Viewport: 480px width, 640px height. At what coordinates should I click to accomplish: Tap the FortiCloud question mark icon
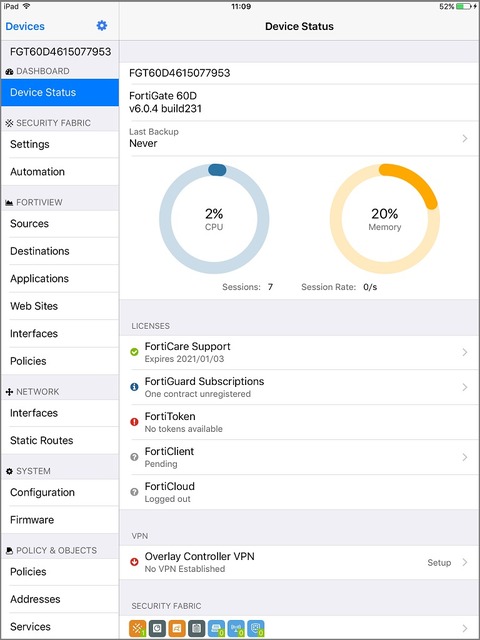134,492
